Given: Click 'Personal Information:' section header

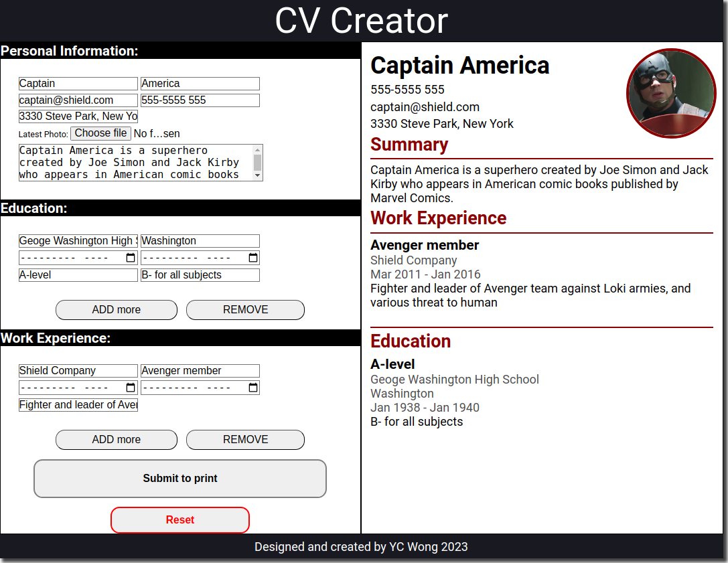Looking at the screenshot, I should point(69,51).
